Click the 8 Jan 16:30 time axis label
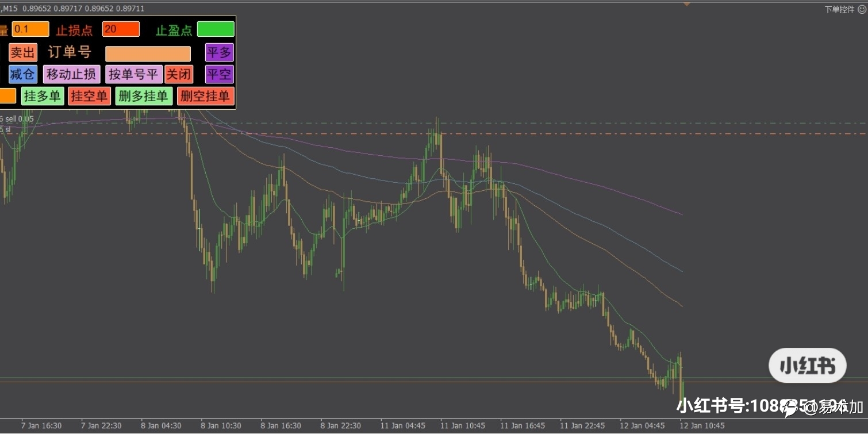The image size is (868, 434). (281, 426)
